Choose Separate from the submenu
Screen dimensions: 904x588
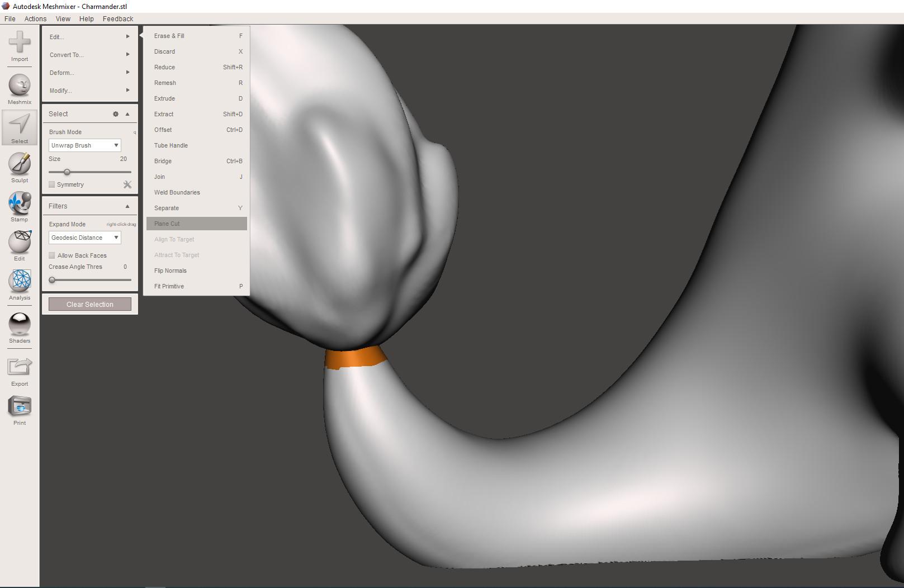[197, 208]
